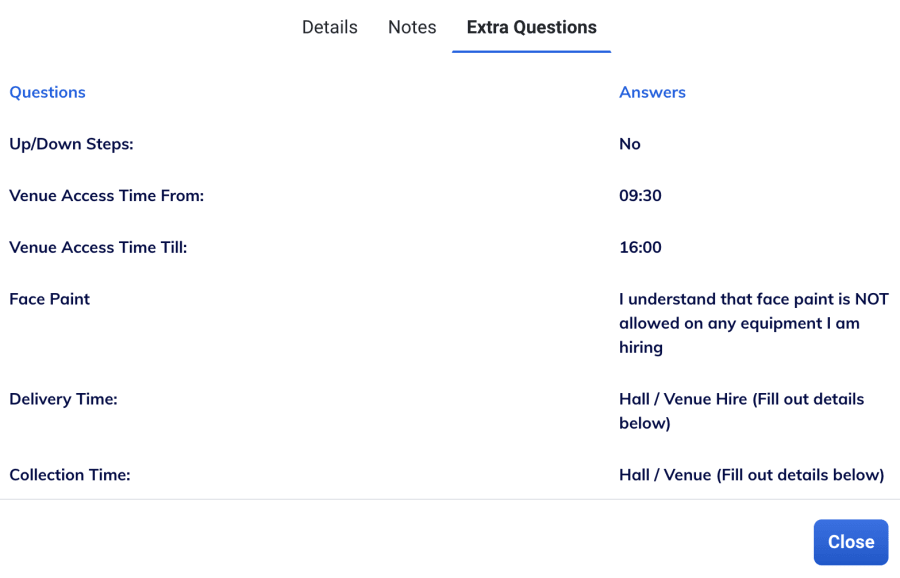Image resolution: width=900 pixels, height=578 pixels.
Task: Select the Venue Access Time Till label
Action: click(x=98, y=248)
